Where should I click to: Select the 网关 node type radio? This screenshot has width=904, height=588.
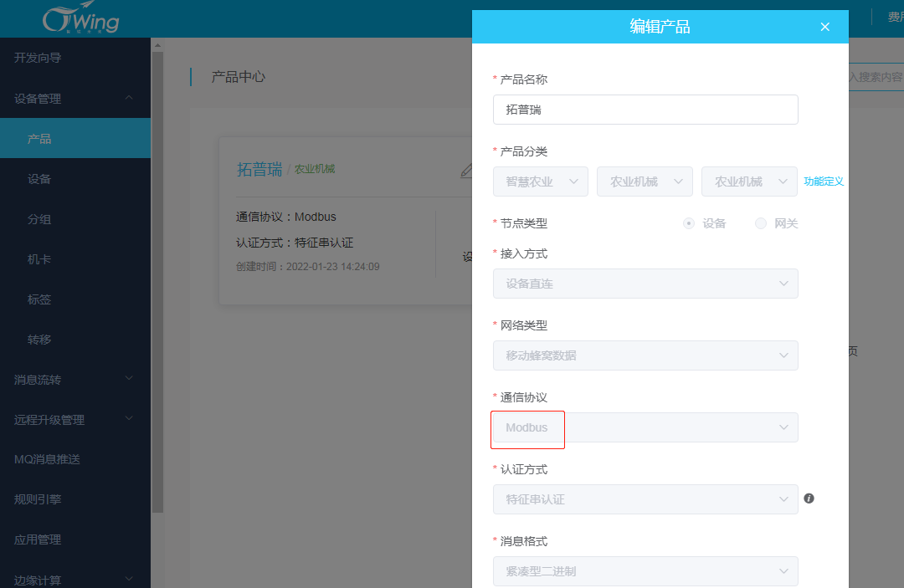click(761, 223)
